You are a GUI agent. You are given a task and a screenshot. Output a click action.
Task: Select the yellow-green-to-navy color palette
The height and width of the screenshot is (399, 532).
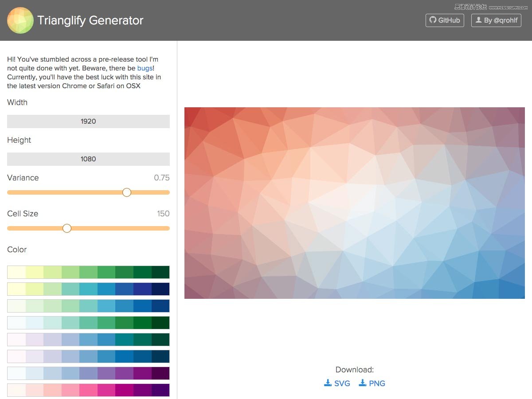click(88, 289)
